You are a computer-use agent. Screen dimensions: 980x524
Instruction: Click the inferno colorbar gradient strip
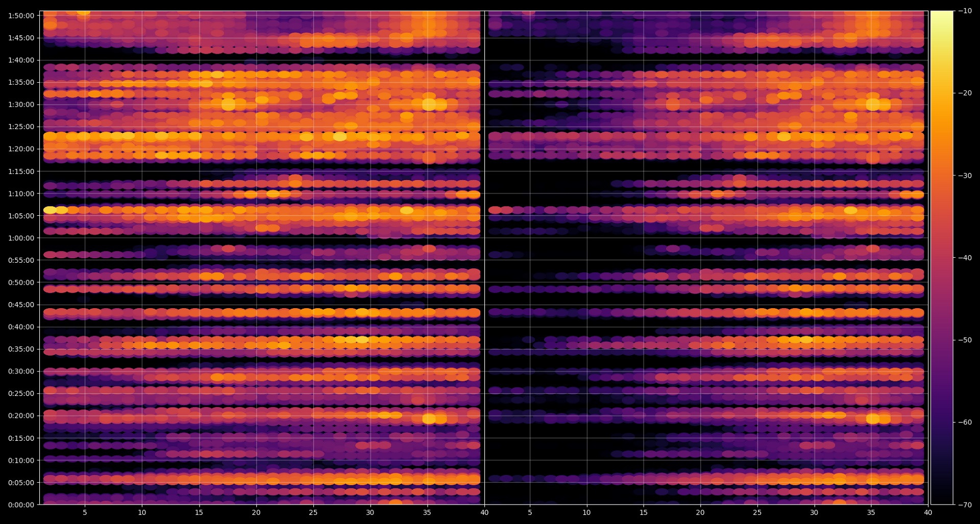point(942,258)
